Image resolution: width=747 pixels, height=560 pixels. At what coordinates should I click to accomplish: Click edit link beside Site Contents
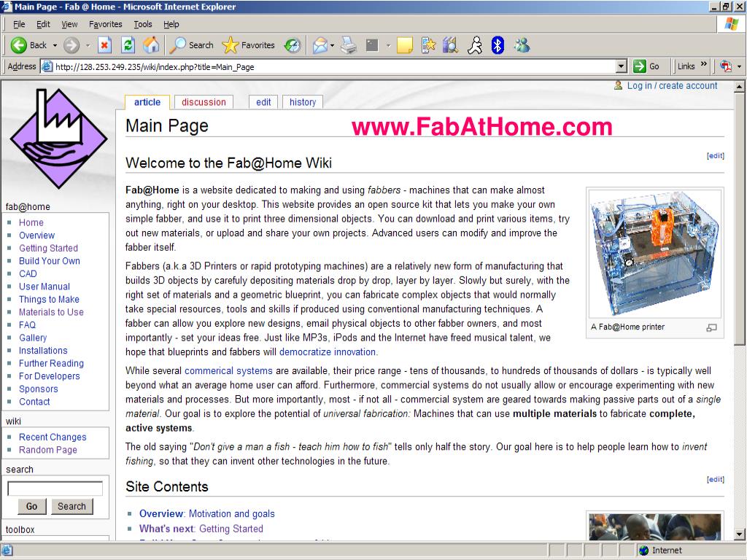point(715,480)
